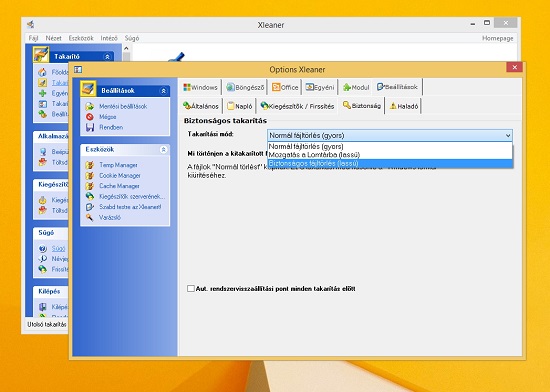Switch to the Böngésző tab
This screenshot has height=392, width=550.
tap(245, 87)
